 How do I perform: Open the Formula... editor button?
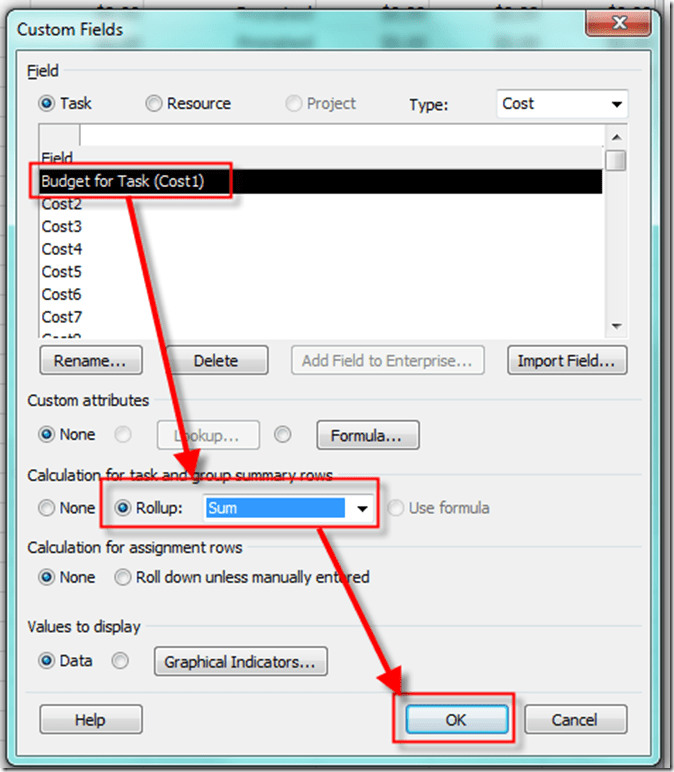pyautogui.click(x=367, y=435)
